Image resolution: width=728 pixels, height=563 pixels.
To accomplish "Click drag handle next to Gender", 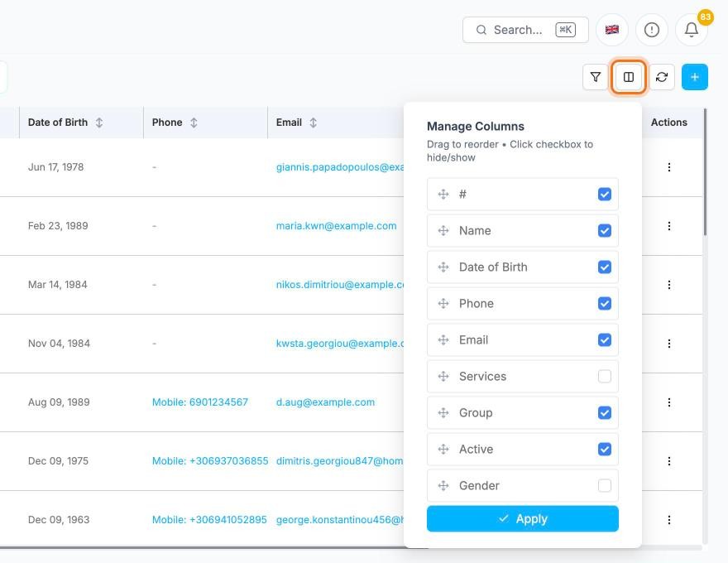I will (x=443, y=485).
